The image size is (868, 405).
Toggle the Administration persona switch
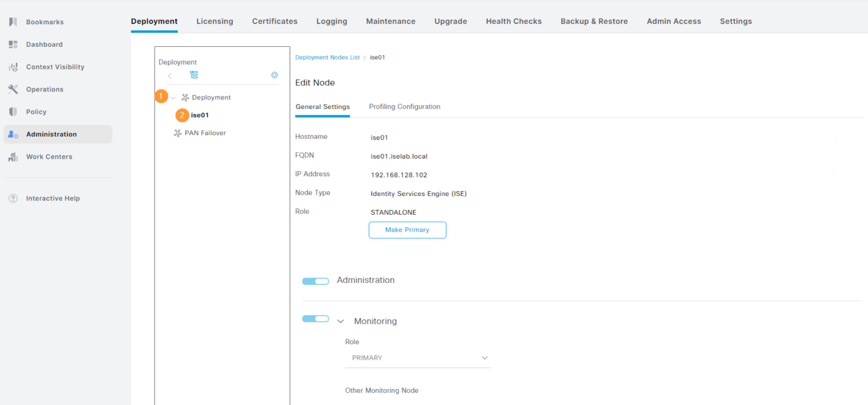click(315, 281)
